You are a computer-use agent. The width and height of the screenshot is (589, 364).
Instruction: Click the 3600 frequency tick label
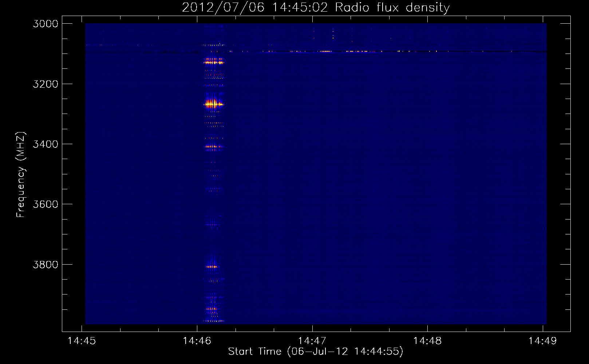tap(46, 204)
